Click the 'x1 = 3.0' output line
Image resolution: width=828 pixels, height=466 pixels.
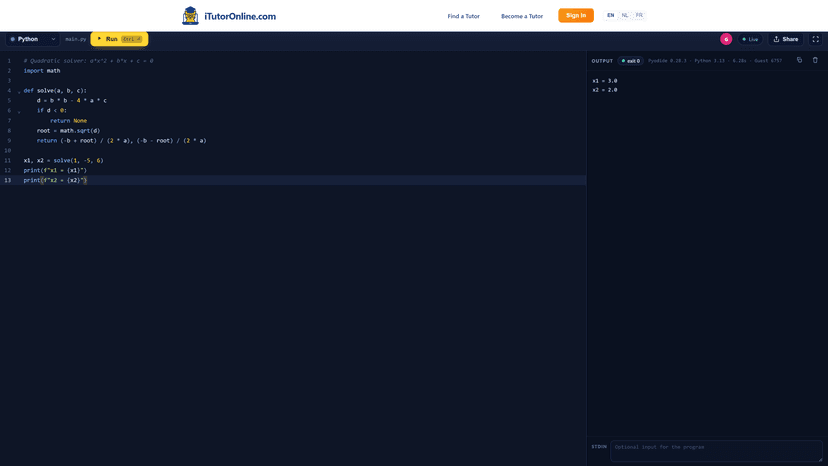[605, 81]
